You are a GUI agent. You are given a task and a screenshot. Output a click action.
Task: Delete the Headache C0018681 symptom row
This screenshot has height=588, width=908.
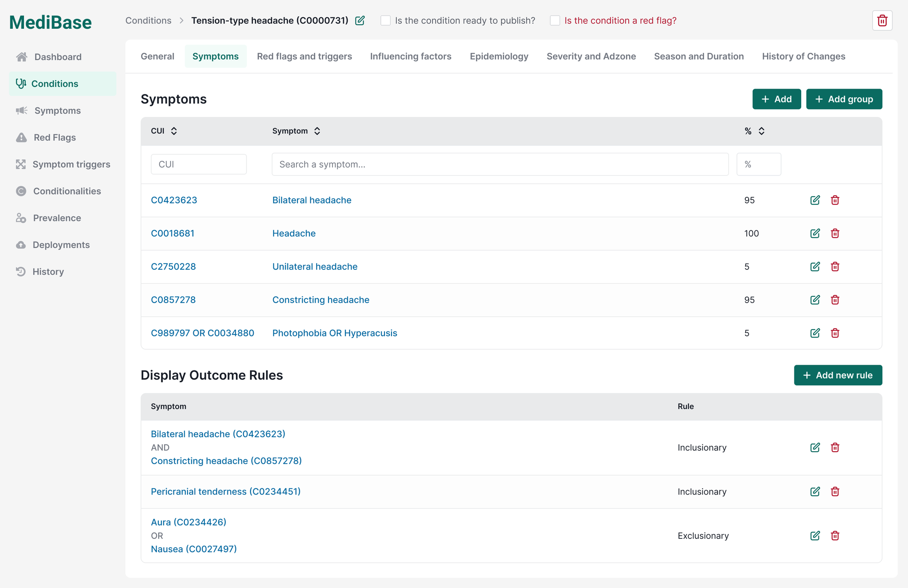point(835,233)
